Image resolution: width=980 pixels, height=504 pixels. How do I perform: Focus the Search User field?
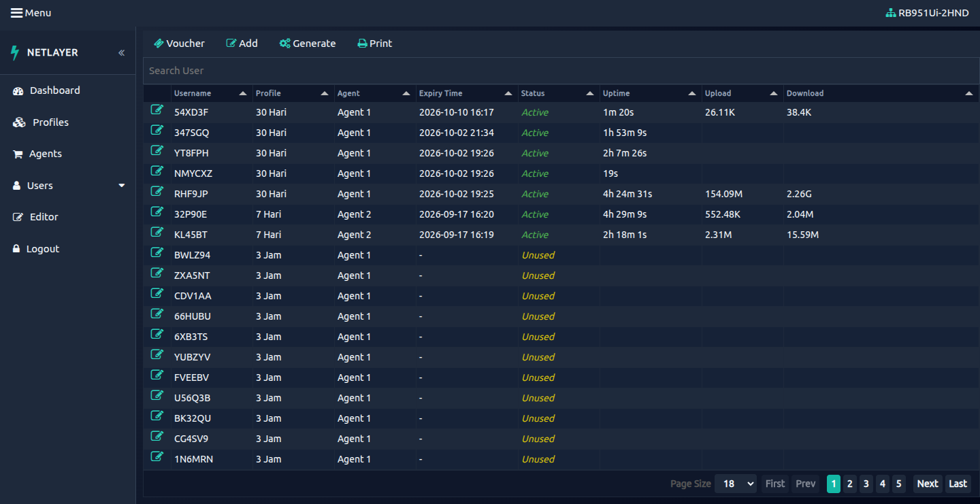point(561,71)
